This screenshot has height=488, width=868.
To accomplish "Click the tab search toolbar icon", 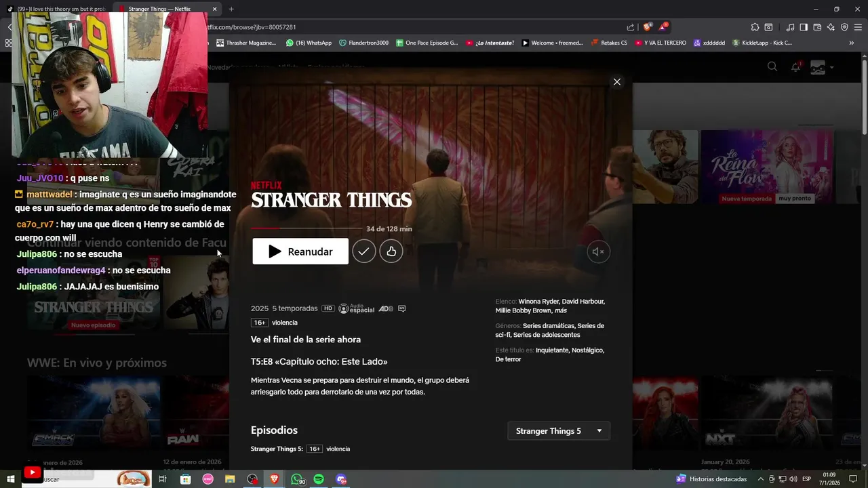I will (768, 27).
